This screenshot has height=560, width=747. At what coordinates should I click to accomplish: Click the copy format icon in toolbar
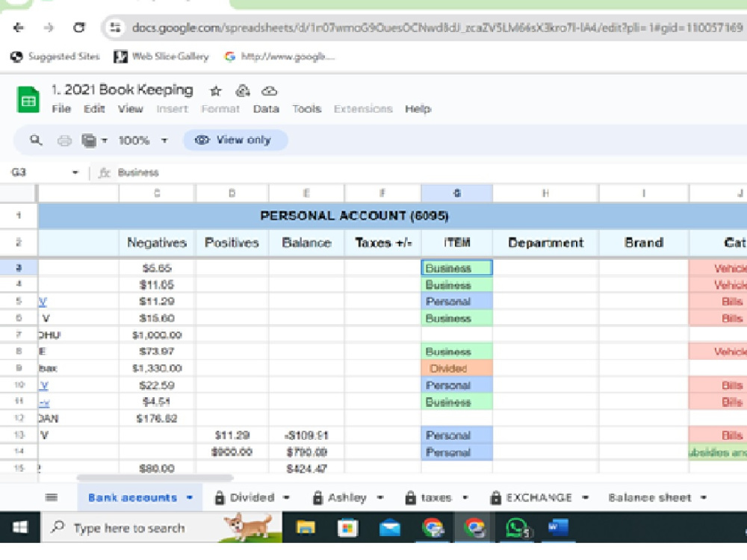tap(89, 140)
